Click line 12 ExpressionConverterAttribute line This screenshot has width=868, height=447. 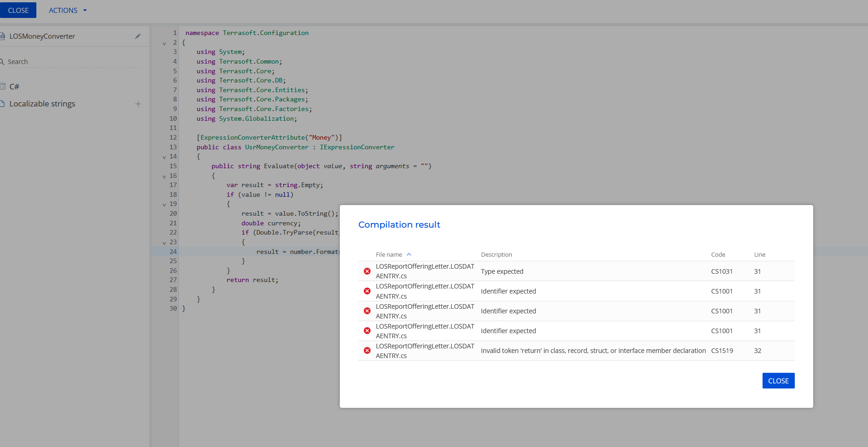pos(269,137)
